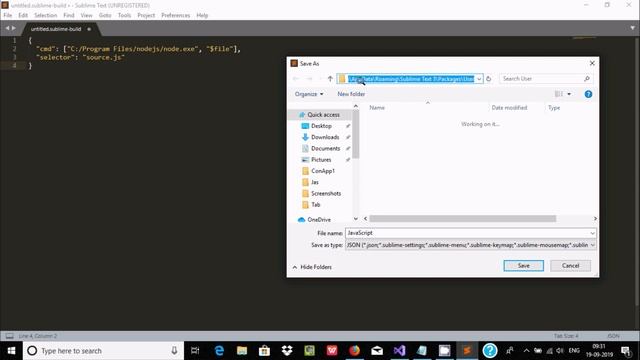The height and width of the screenshot is (360, 640).
Task: Click the File name input field
Action: click(x=467, y=233)
